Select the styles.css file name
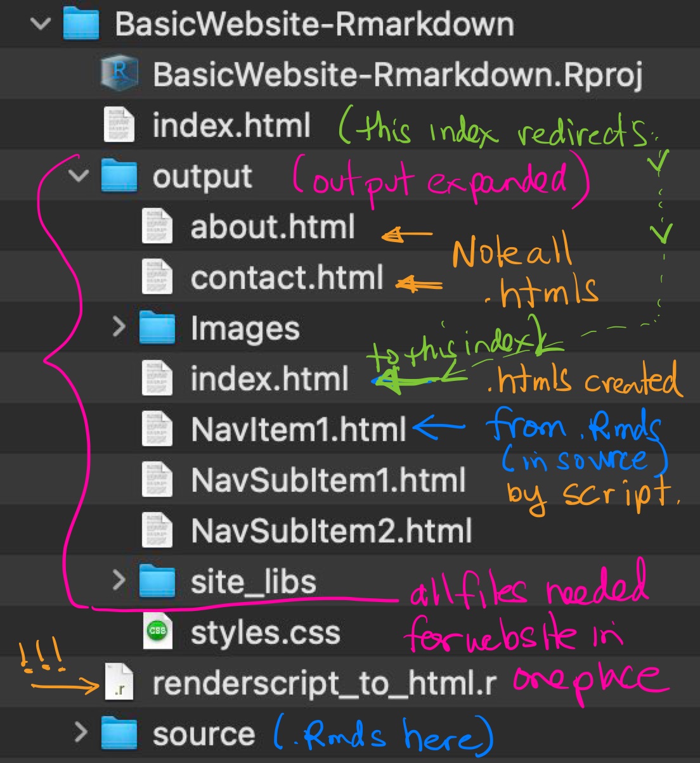This screenshot has width=700, height=763. [x=266, y=633]
